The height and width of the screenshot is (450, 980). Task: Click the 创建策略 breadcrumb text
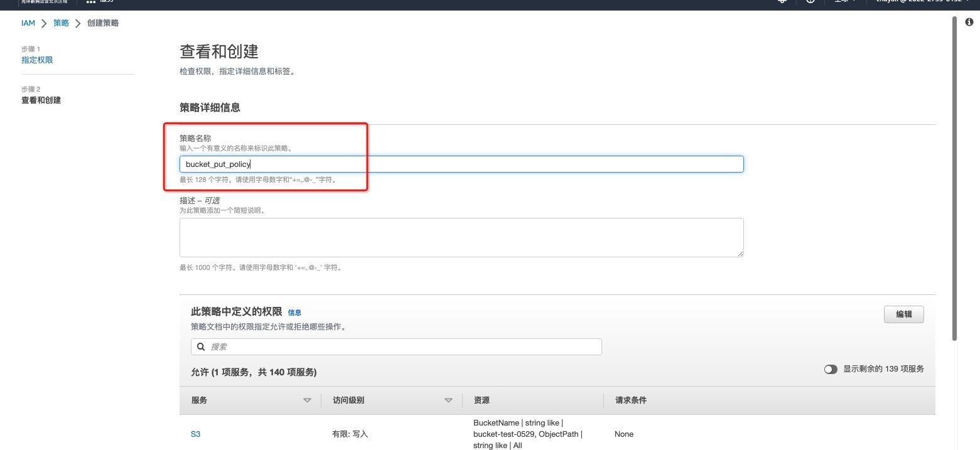pyautogui.click(x=103, y=23)
